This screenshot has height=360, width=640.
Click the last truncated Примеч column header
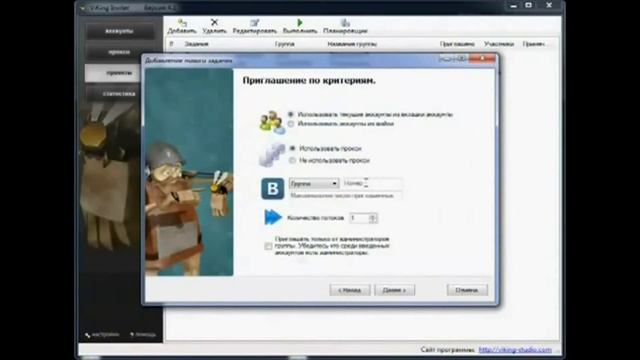(534, 44)
